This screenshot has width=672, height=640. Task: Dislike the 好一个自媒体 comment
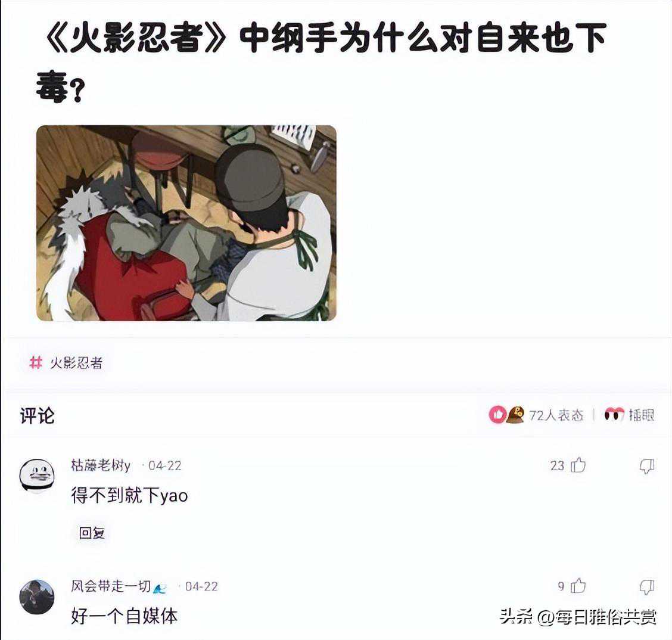(647, 587)
